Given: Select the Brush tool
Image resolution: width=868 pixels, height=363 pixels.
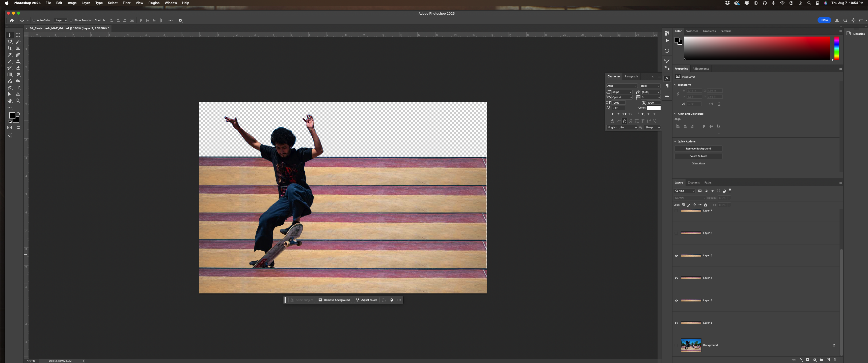Looking at the screenshot, I should [x=10, y=61].
